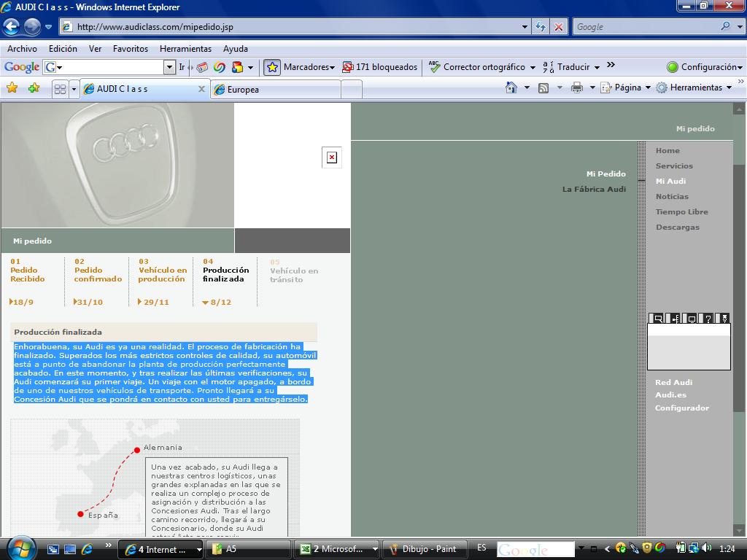Click the Google toolbar news icon
The image size is (747, 560).
click(x=202, y=67)
